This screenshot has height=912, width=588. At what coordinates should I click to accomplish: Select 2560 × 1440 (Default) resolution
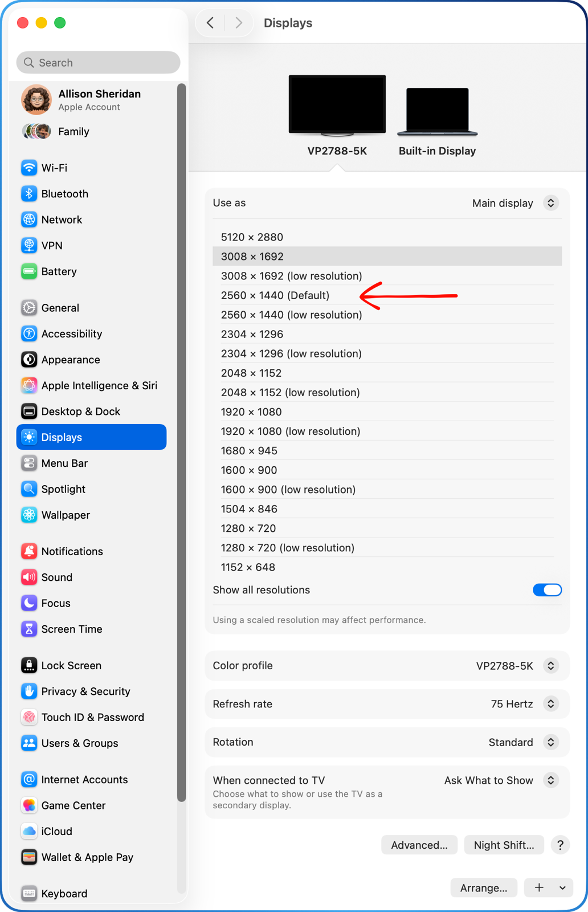387,295
